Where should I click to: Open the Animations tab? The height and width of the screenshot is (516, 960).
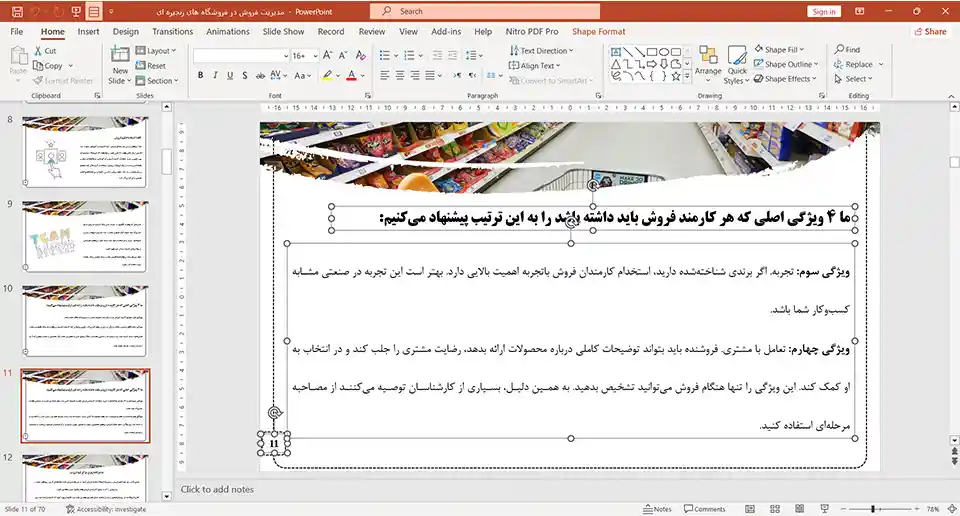(x=228, y=31)
